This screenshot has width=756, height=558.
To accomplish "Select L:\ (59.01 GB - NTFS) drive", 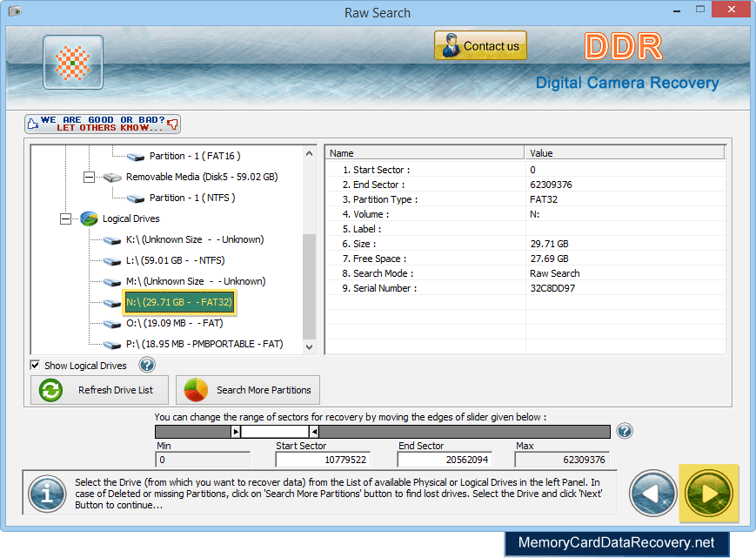I will coord(175,260).
